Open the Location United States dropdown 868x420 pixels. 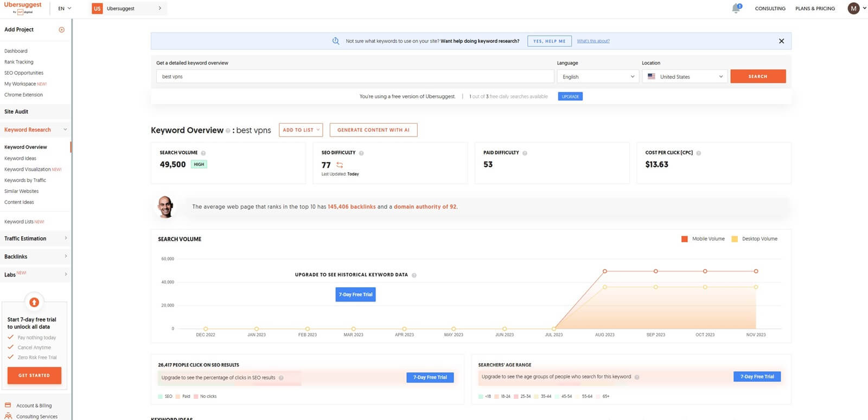685,76
